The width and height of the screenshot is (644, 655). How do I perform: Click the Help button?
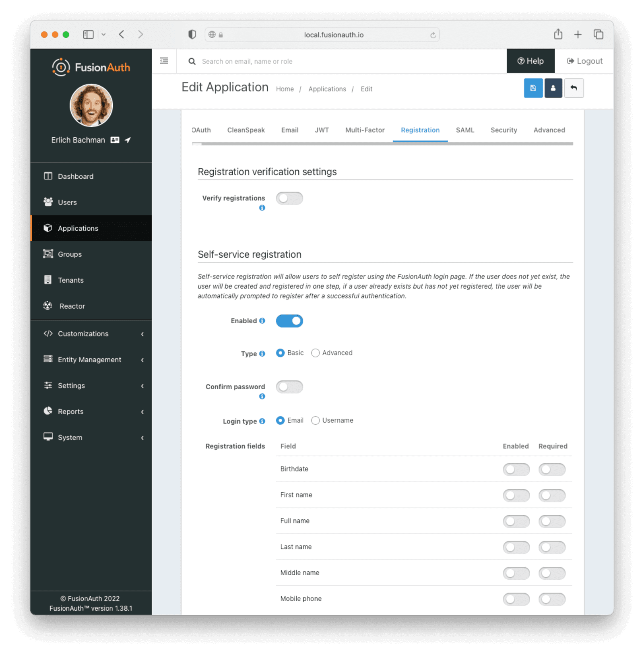pyautogui.click(x=530, y=61)
